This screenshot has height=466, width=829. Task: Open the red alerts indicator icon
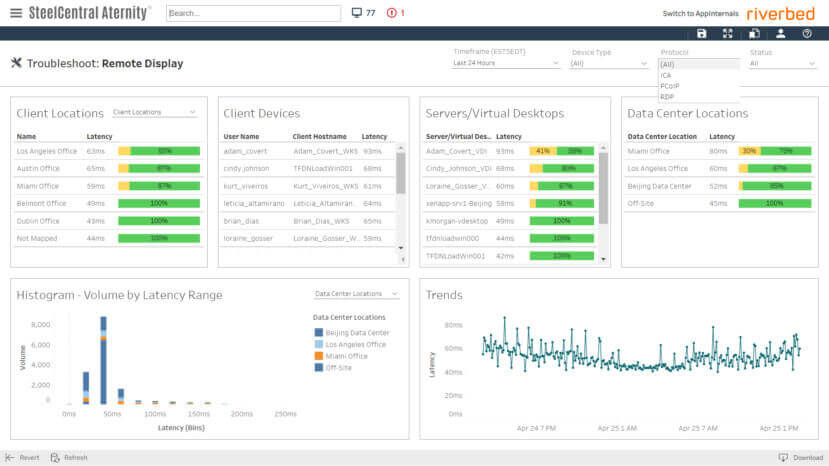(x=391, y=13)
